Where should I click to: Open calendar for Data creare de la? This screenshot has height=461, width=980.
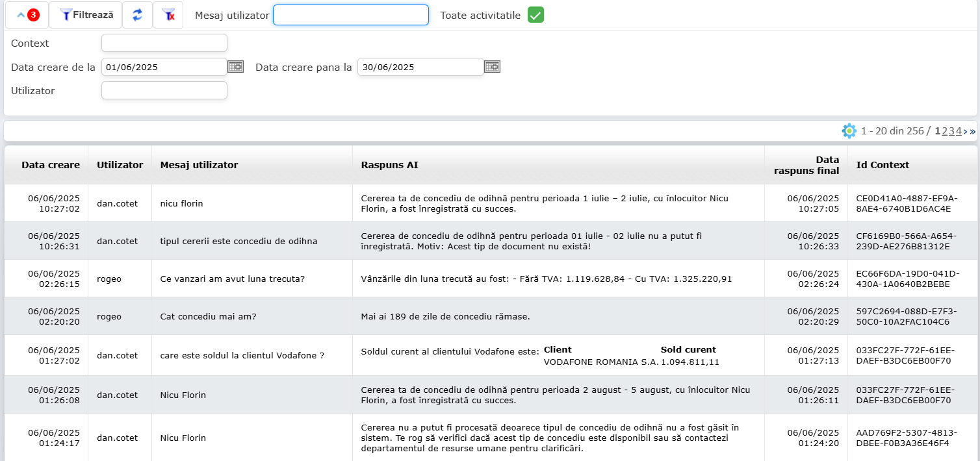click(235, 66)
